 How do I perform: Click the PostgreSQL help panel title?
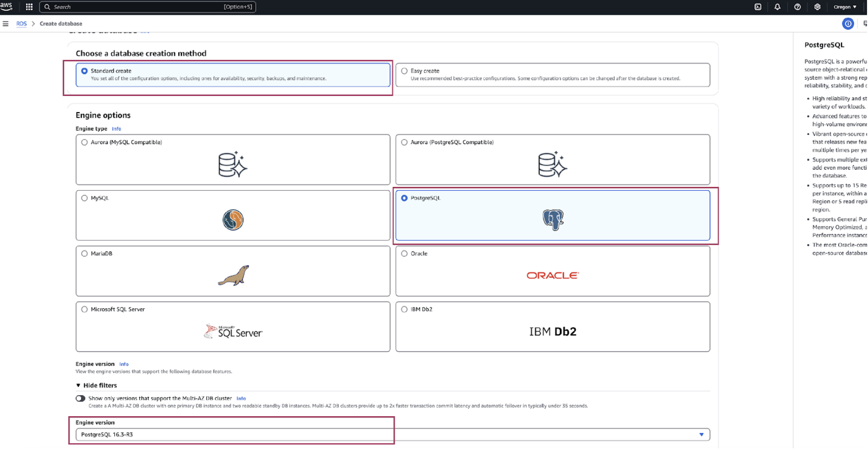(824, 45)
